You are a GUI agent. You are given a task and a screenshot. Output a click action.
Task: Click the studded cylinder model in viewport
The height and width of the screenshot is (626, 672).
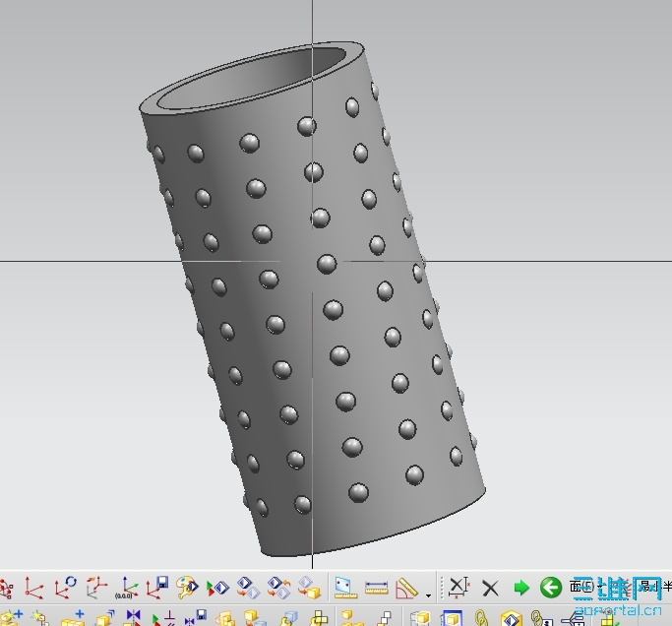[312, 300]
